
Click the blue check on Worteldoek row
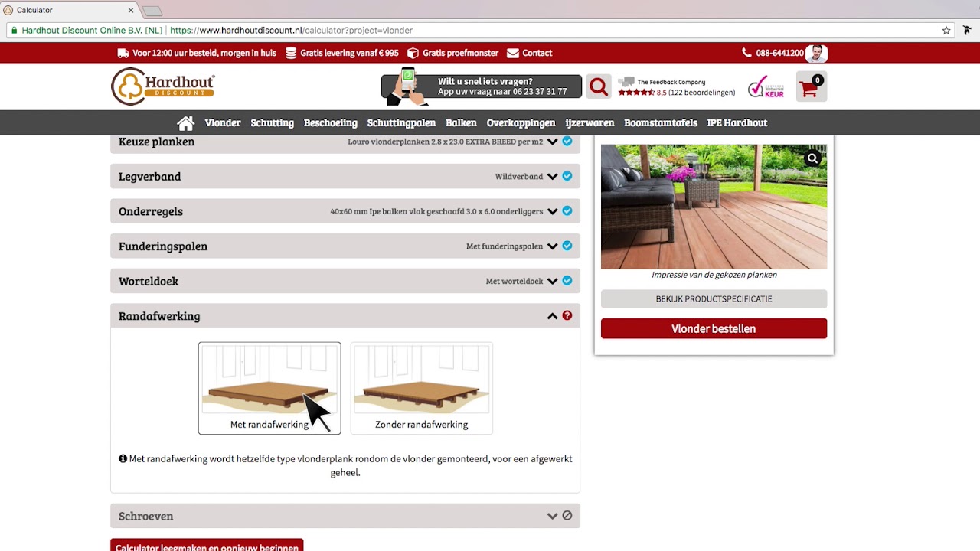[567, 281]
